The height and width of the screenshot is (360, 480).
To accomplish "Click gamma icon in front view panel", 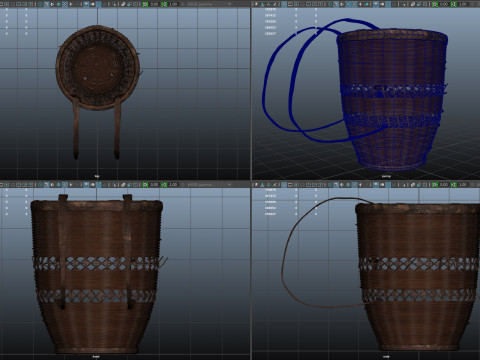I will 164,184.
